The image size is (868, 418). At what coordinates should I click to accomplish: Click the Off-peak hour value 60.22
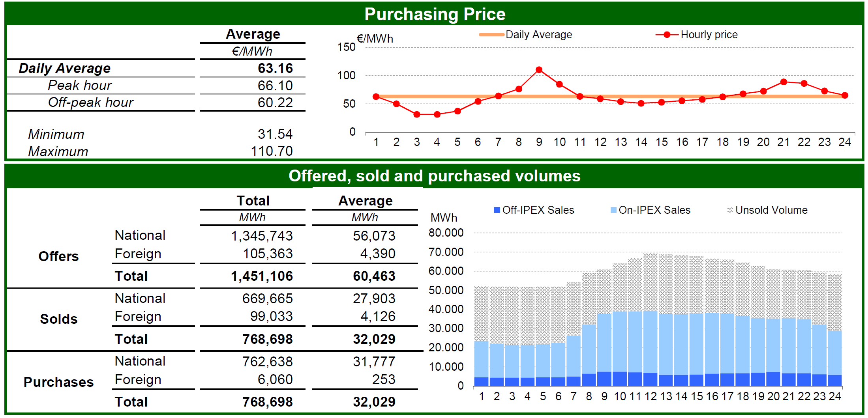coord(275,103)
